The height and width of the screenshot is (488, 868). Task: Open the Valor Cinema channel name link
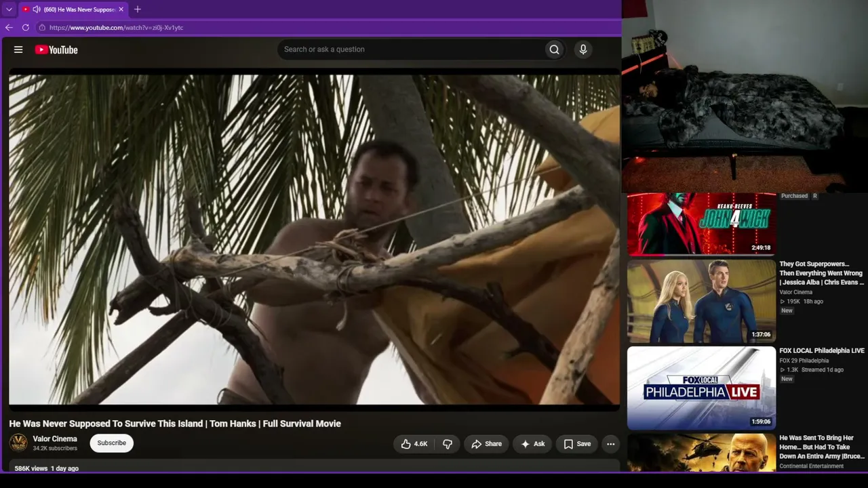[x=55, y=439]
